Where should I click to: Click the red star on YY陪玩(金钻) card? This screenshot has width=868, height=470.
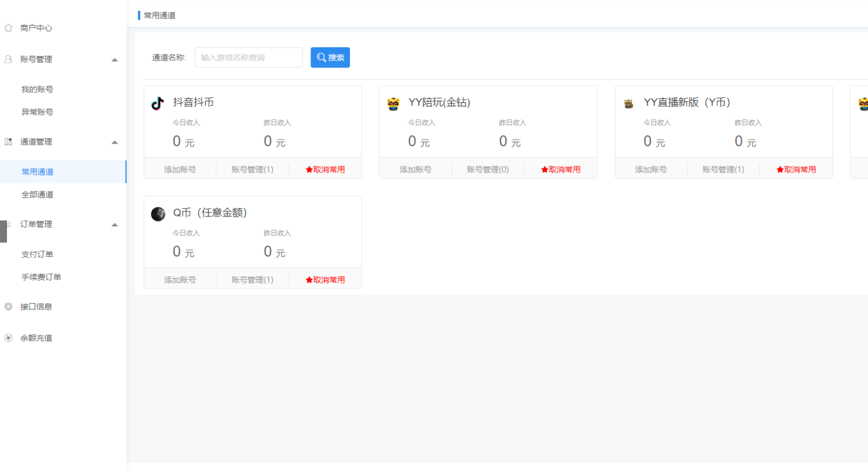544,170
